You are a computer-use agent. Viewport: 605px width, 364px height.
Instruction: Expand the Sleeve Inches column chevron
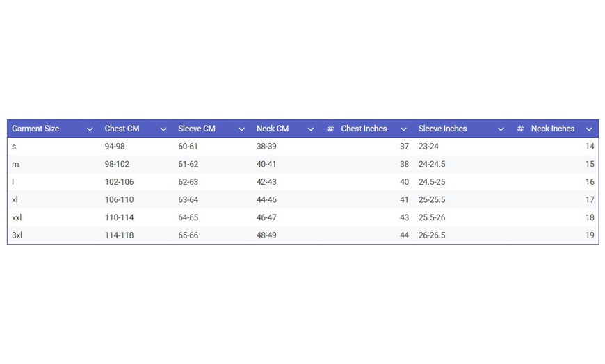(x=501, y=129)
